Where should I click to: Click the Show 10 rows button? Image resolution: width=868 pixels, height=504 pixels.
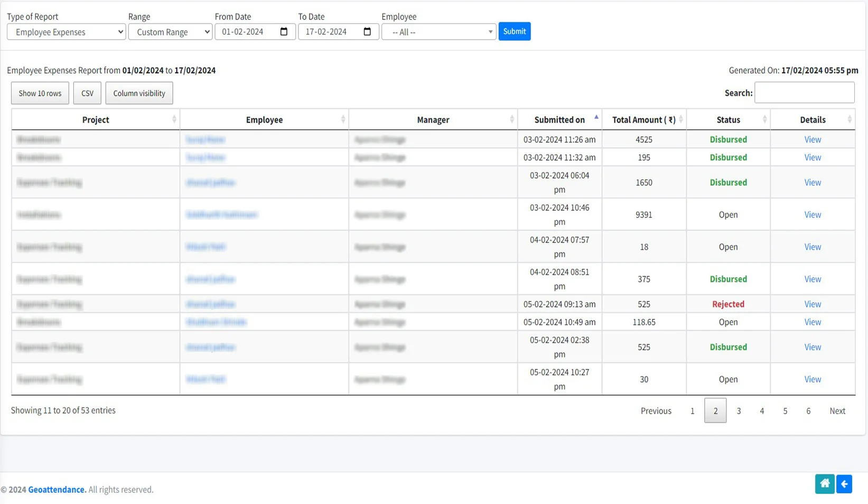(x=40, y=93)
